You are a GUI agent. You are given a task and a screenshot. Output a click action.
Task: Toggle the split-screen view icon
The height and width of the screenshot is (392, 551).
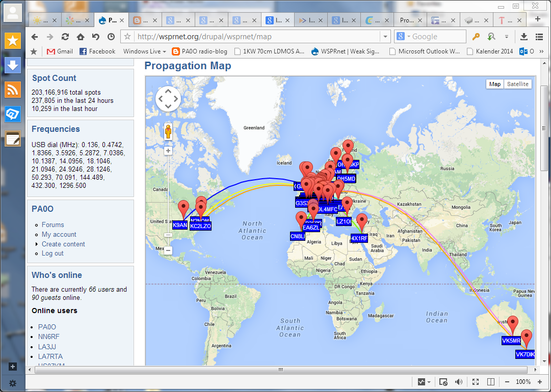pyautogui.click(x=491, y=382)
